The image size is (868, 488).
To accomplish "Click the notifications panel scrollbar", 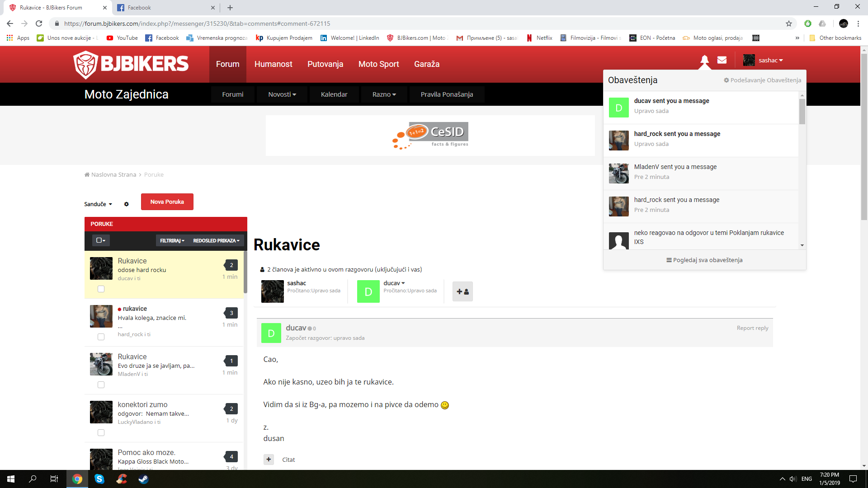I will (x=802, y=112).
